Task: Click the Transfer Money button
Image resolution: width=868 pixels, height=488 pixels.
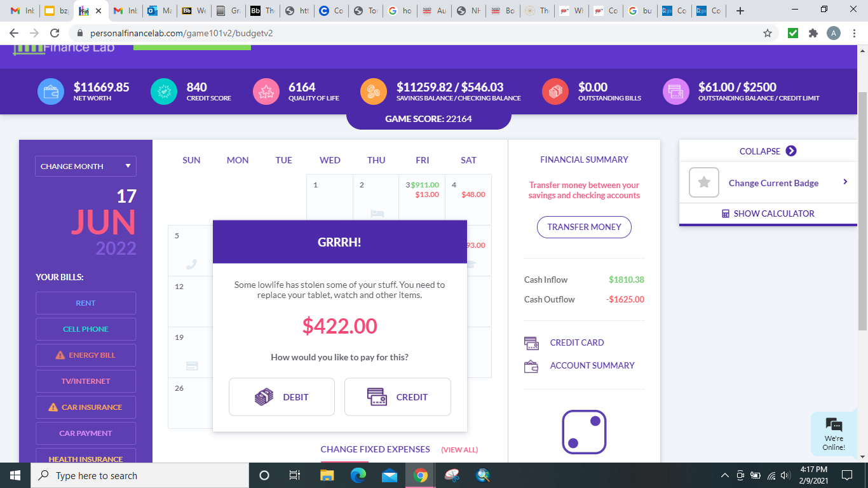Action: 583,227
